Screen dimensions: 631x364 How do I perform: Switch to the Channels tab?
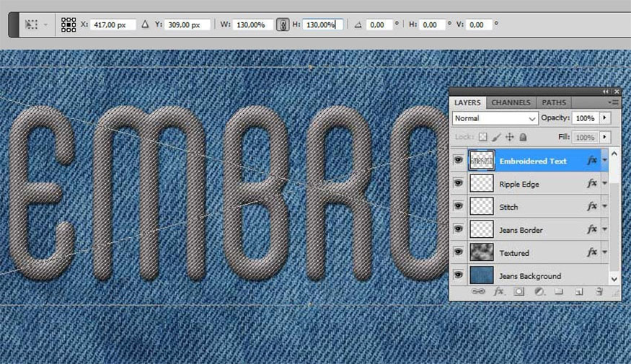(511, 103)
